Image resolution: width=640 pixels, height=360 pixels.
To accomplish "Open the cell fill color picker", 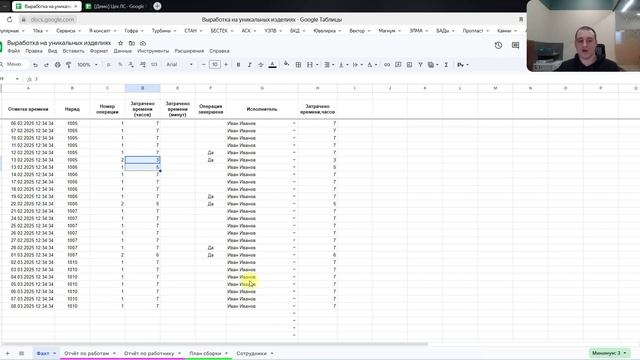I will 287,64.
